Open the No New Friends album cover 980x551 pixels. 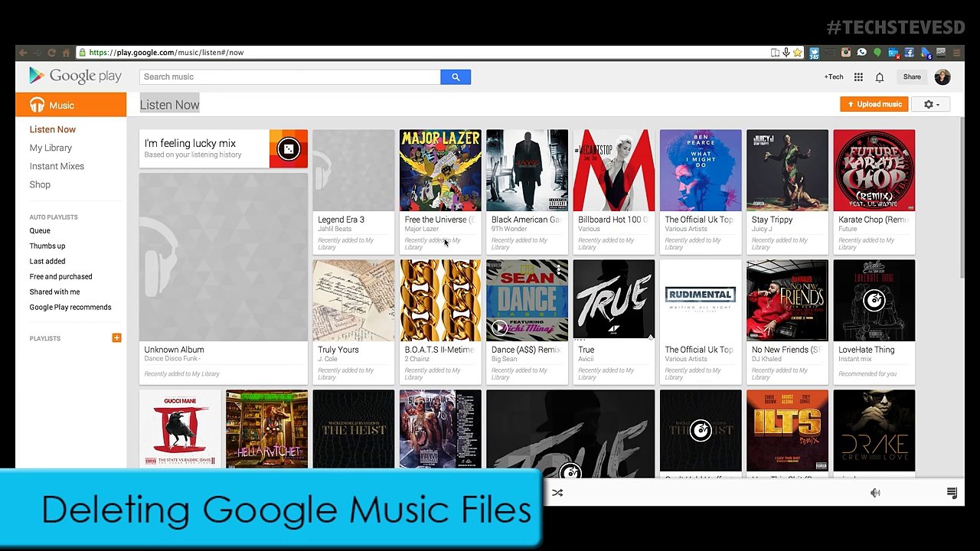pos(787,300)
